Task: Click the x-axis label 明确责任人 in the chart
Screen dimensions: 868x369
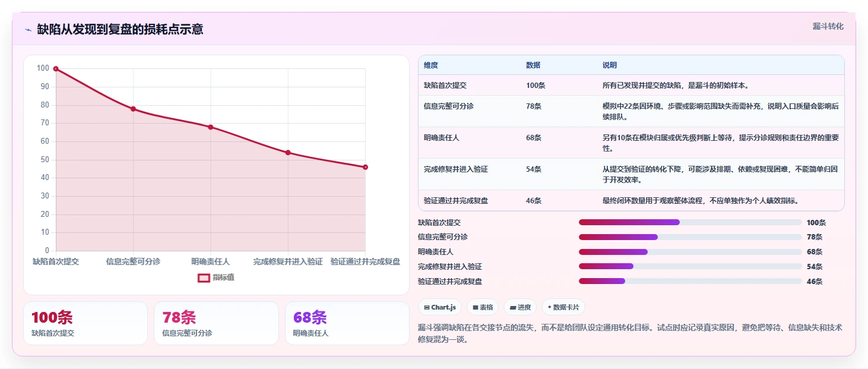Action: coord(210,261)
